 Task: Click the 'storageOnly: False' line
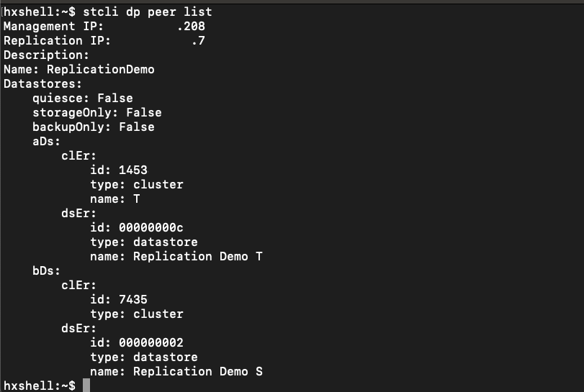(96, 113)
